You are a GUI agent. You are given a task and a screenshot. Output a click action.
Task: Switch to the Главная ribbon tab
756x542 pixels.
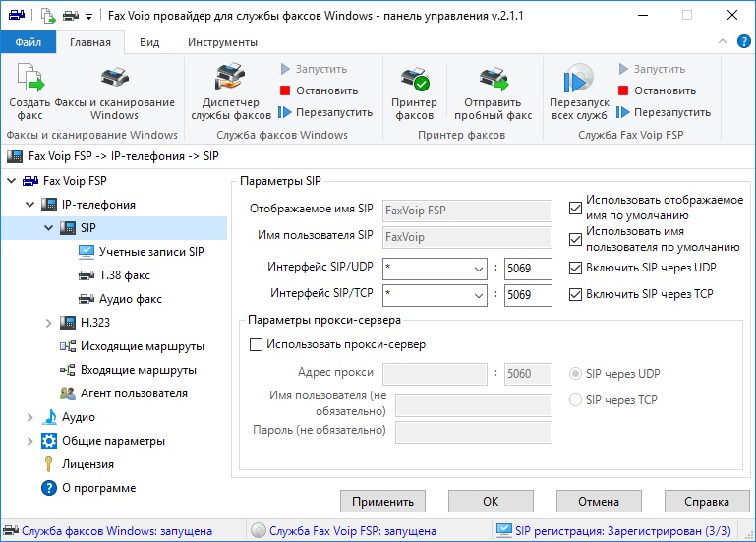pos(90,42)
